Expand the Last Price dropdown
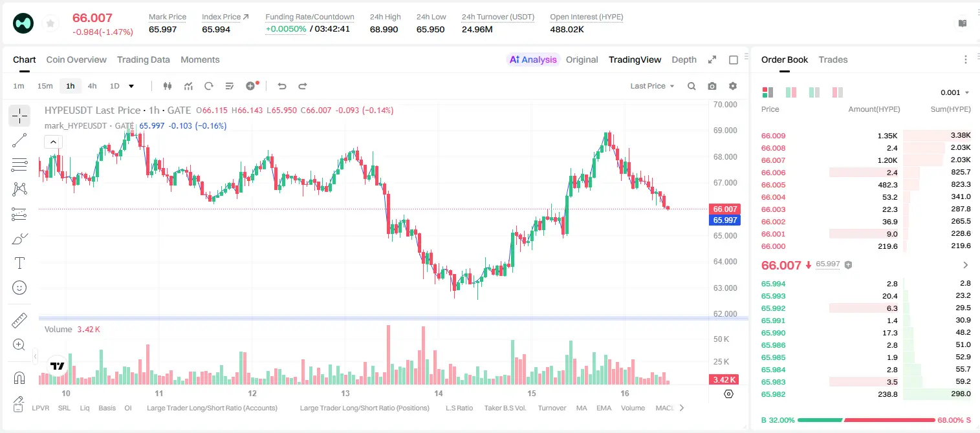Screen dimensions: 980x433 pos(652,86)
